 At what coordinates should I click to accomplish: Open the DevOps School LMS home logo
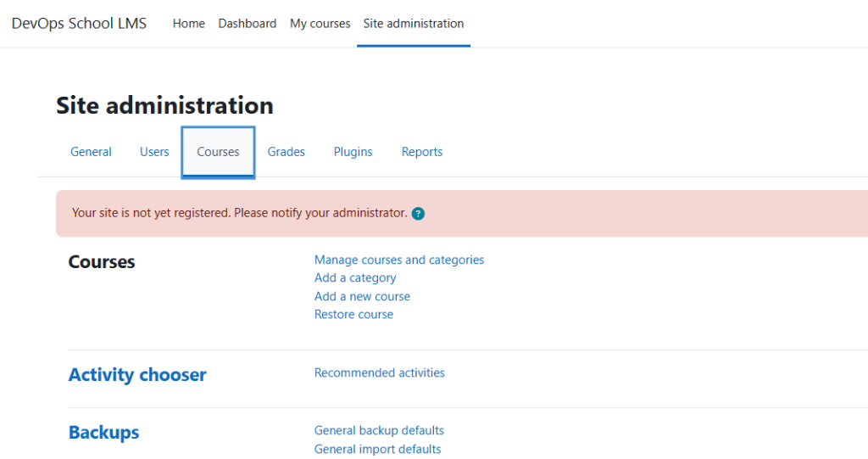(x=79, y=23)
